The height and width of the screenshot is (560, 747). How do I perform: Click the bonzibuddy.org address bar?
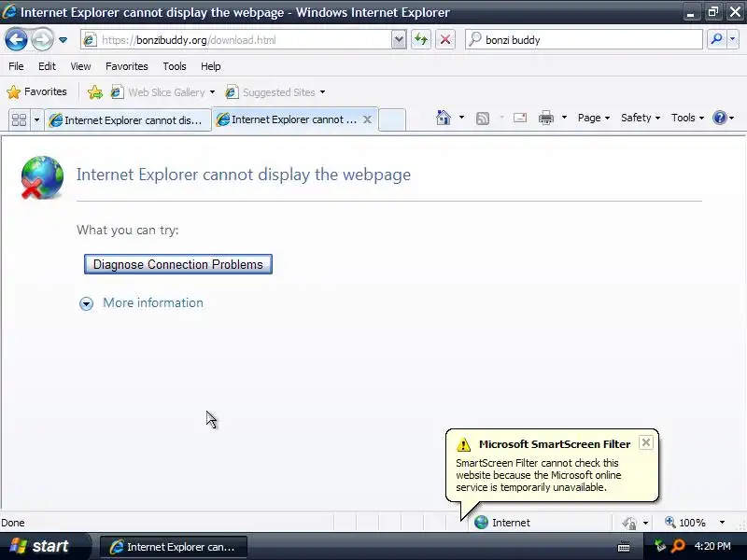click(237, 40)
